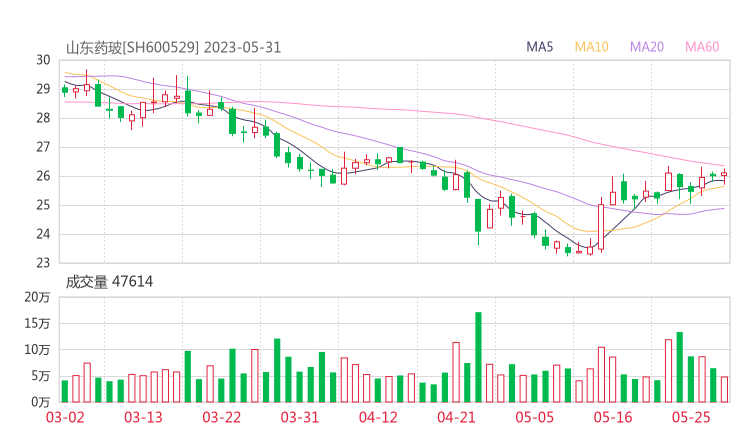Toggle the MA10 legend label
The image size is (740, 440).
click(x=592, y=47)
